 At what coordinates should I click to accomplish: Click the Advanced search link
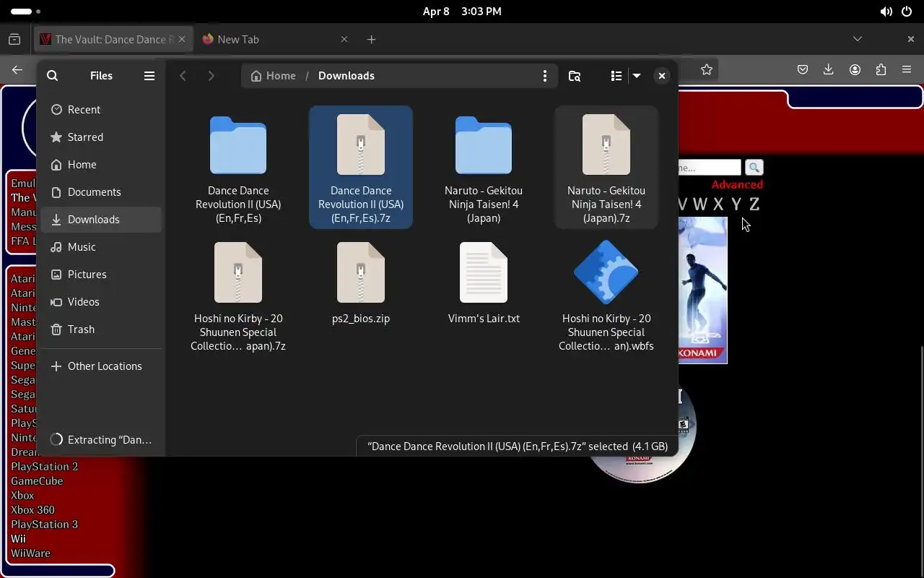737,185
